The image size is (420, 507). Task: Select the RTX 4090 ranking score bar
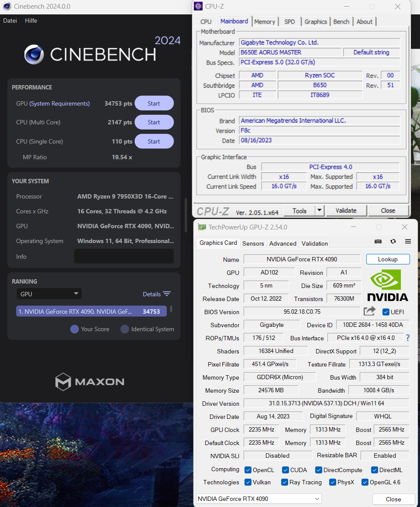[x=91, y=312]
